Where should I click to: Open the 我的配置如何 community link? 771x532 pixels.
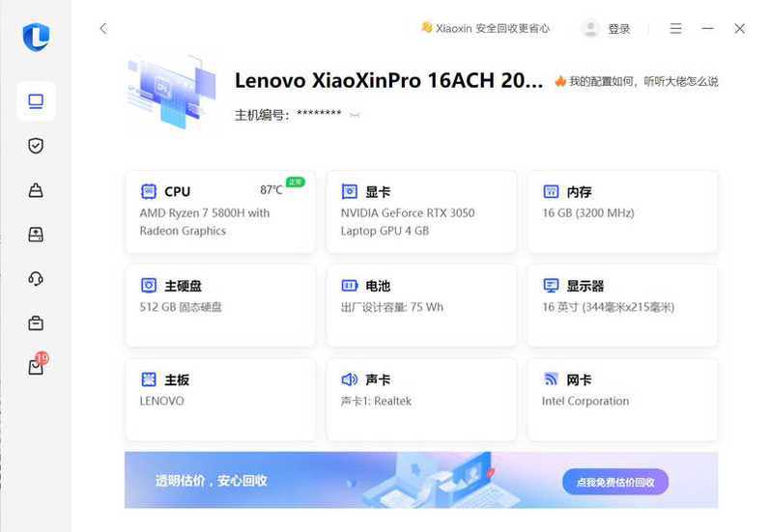[637, 81]
